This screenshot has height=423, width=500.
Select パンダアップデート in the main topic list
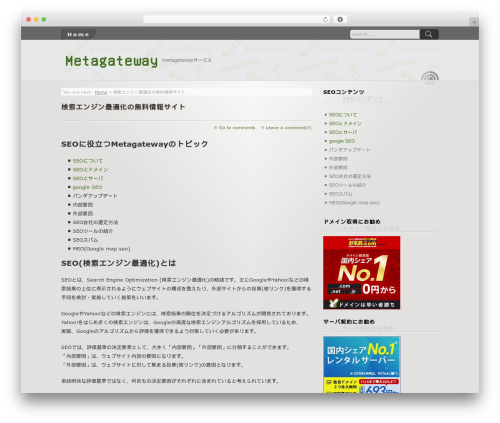[x=95, y=196]
